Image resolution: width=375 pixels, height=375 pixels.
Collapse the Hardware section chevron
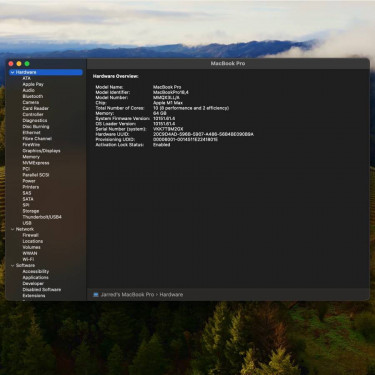click(x=12, y=72)
